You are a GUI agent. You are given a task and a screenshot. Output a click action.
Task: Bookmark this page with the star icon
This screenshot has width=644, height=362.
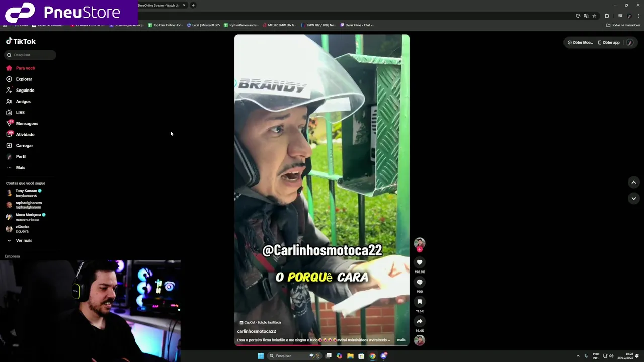point(594,16)
